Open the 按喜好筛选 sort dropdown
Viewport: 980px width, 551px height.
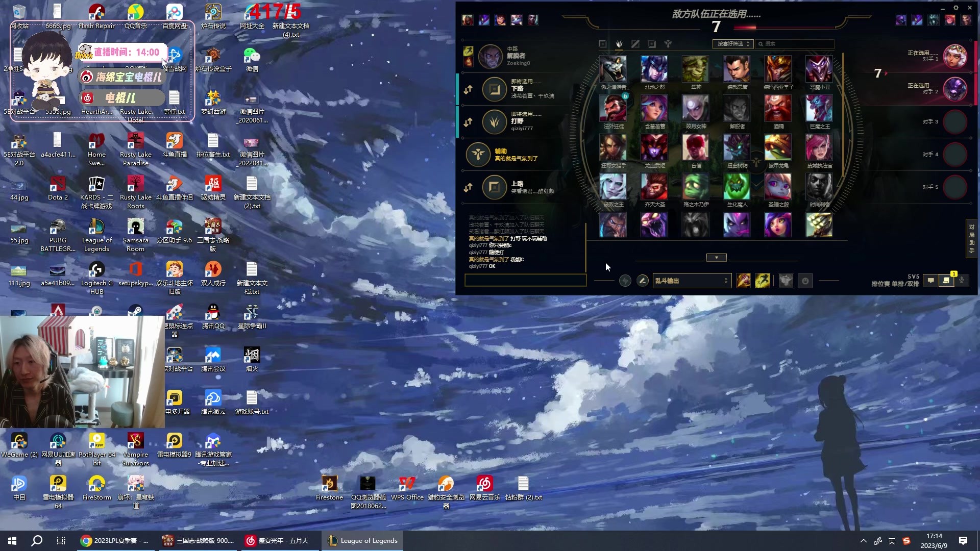733,44
